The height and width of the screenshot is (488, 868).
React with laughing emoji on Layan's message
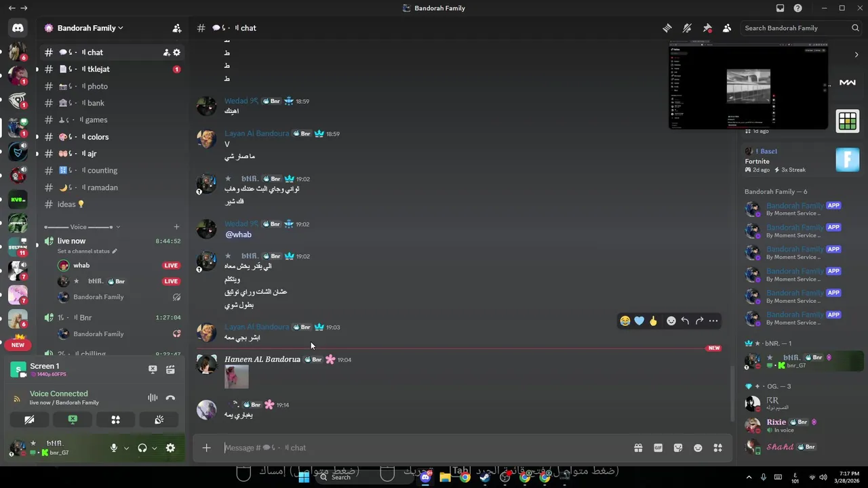[x=625, y=321]
